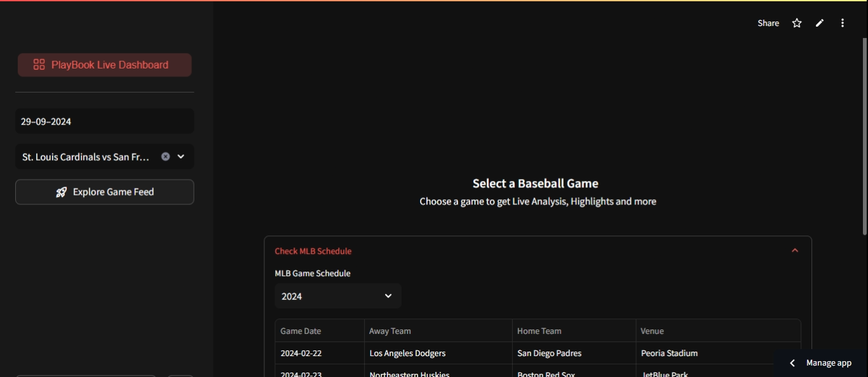Screen dimensions: 868x377
Task: Click the Peoria Stadium cell
Action: pos(718,353)
